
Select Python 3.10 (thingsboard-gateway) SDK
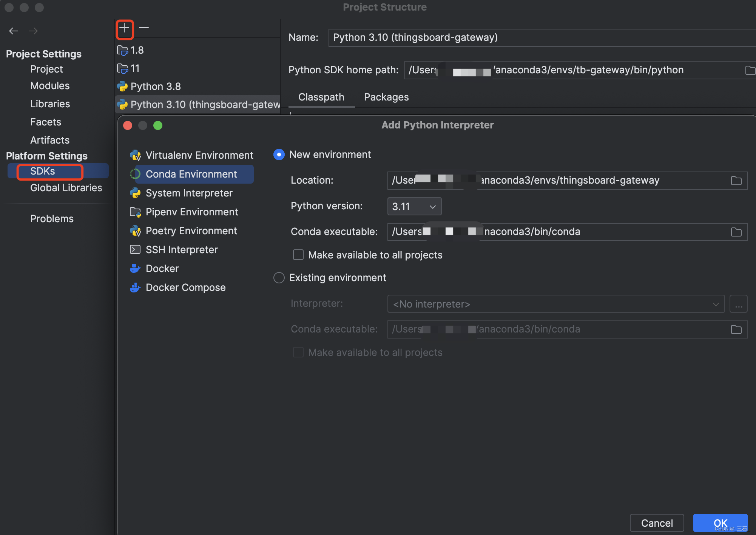[x=198, y=105]
